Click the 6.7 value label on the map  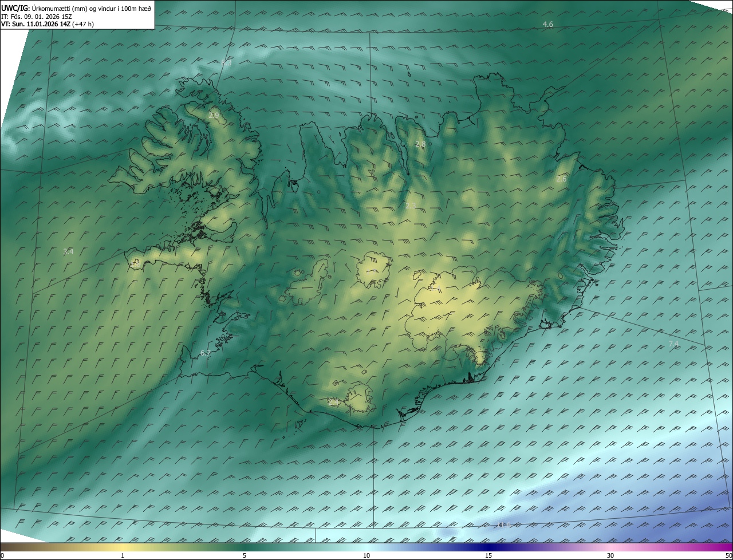206,353
